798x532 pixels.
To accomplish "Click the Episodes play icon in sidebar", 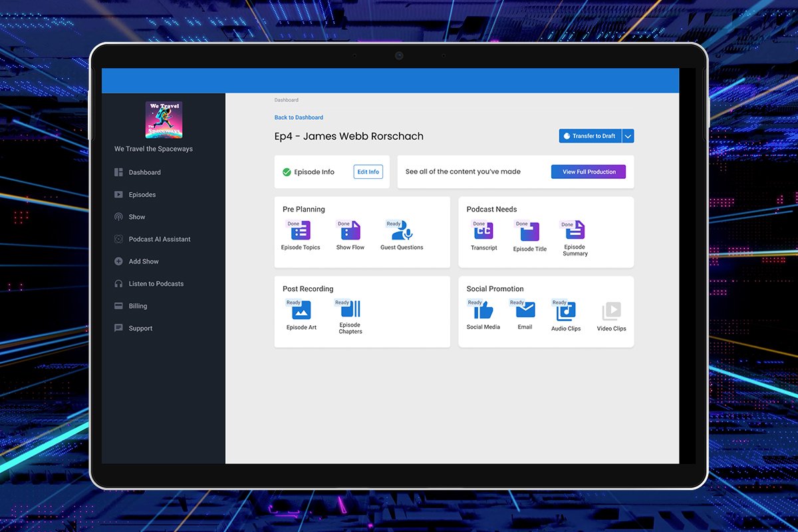I will (x=118, y=195).
